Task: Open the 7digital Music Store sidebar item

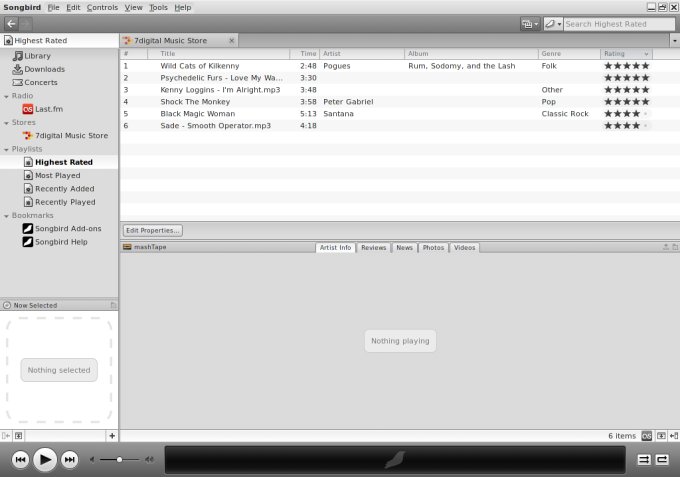Action: 71,136
